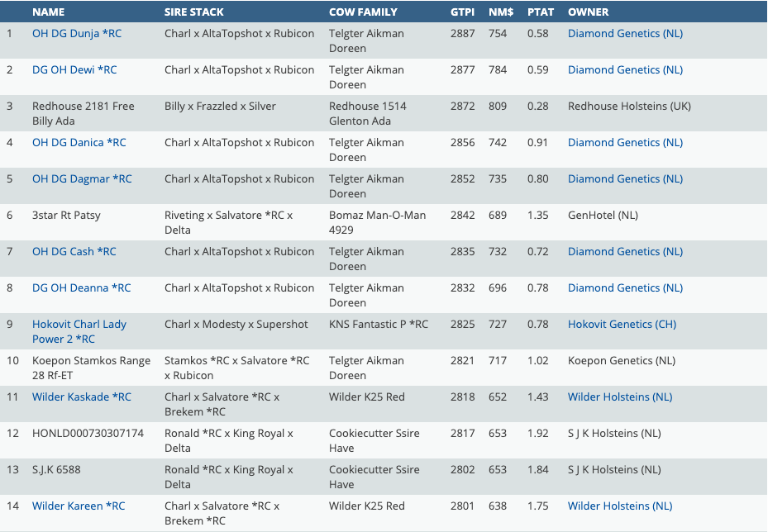Open DG OH Deanna *RC details
This screenshot has height=532, width=768.
pos(82,288)
